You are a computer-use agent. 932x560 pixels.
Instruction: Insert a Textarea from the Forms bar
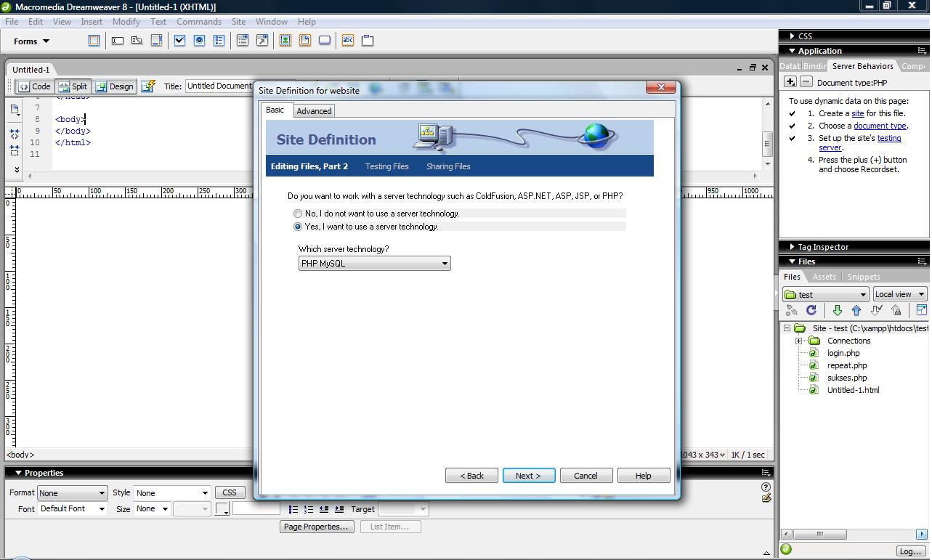155,41
